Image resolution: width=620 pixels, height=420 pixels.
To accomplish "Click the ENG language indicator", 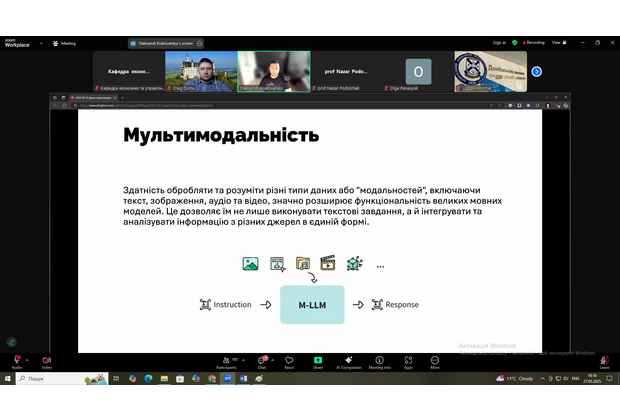I will 576,378.
